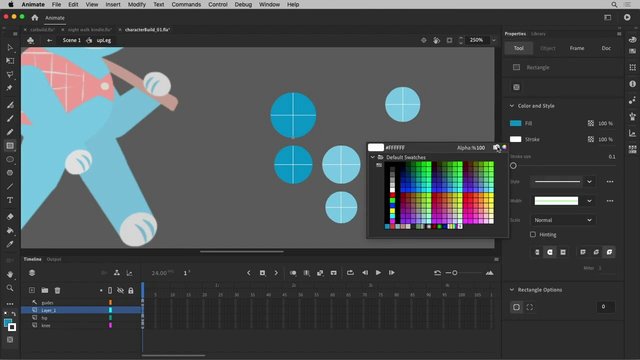This screenshot has width=640, height=360.
Task: Open the color wheel picker in swatch popup
Action: (504, 147)
